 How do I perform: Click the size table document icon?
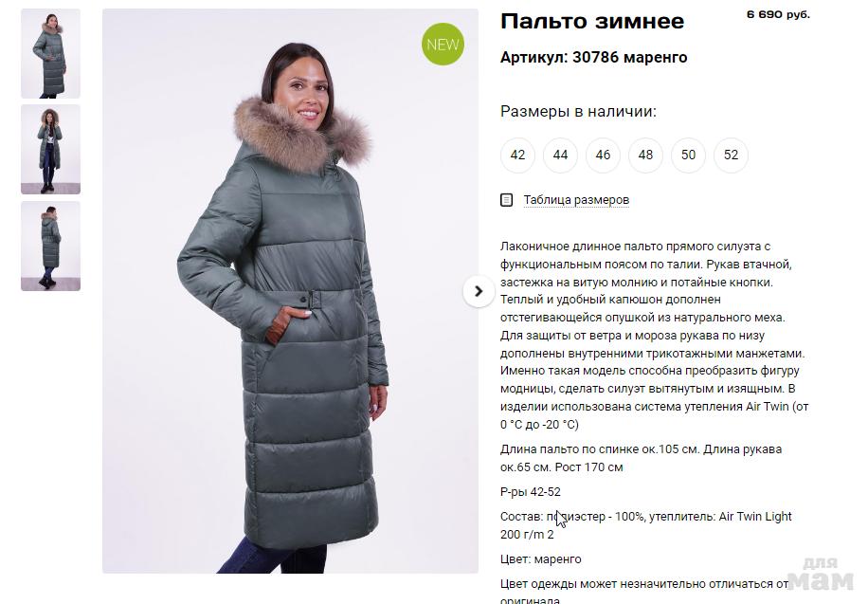click(x=507, y=200)
